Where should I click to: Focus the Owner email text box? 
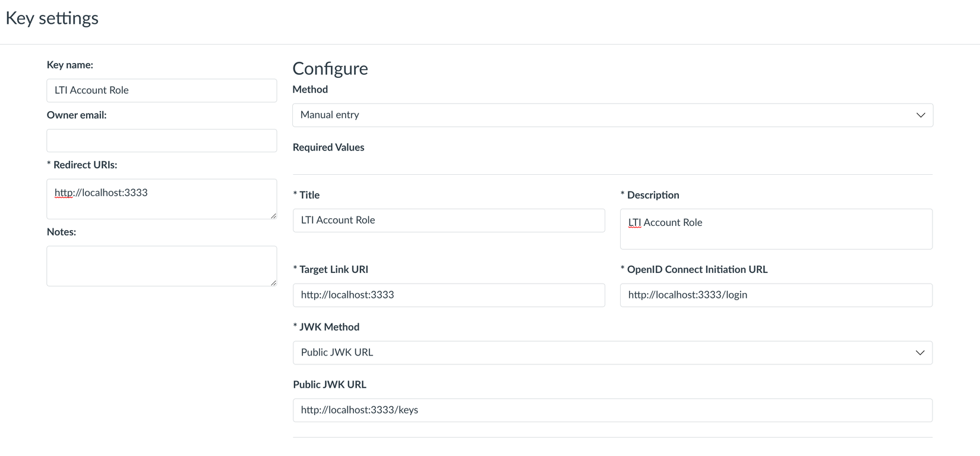coord(162,141)
